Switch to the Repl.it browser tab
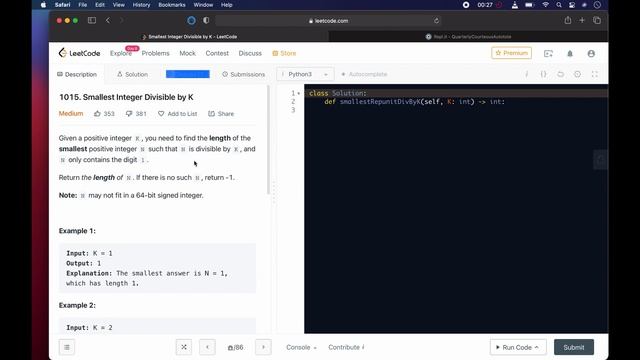The height and width of the screenshot is (360, 640). pyautogui.click(x=469, y=36)
